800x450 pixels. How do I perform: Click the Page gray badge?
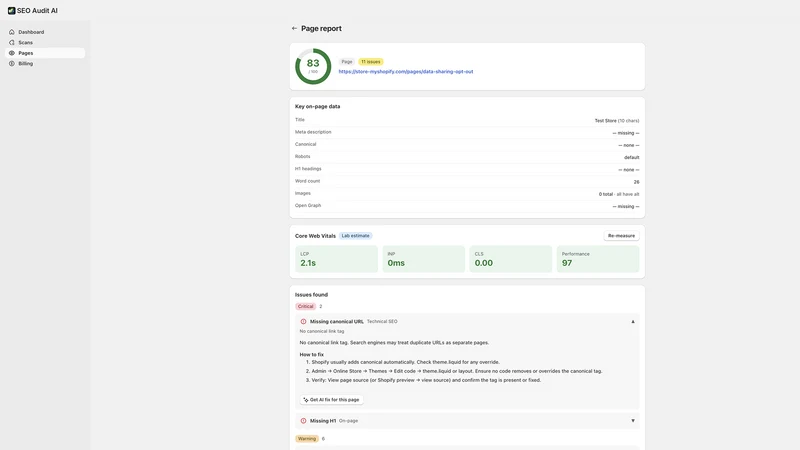[x=347, y=62]
